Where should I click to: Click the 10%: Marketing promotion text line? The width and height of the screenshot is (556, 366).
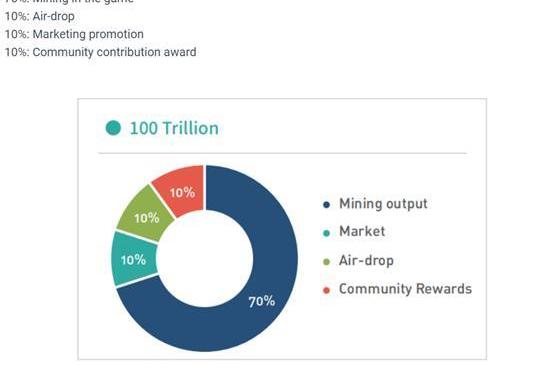click(x=74, y=34)
